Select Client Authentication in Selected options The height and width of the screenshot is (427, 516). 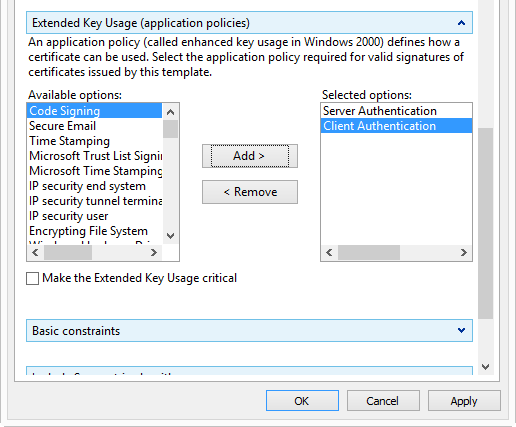coord(396,126)
